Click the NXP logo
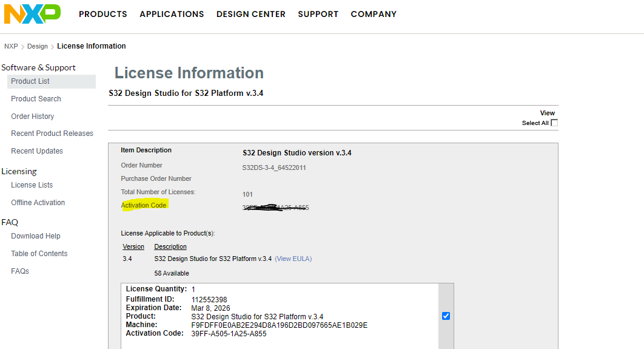The width and height of the screenshot is (644, 349). coord(32,13)
